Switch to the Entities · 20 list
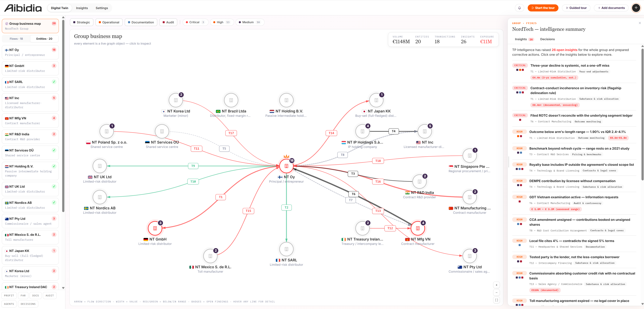644x309 pixels. [x=44, y=39]
